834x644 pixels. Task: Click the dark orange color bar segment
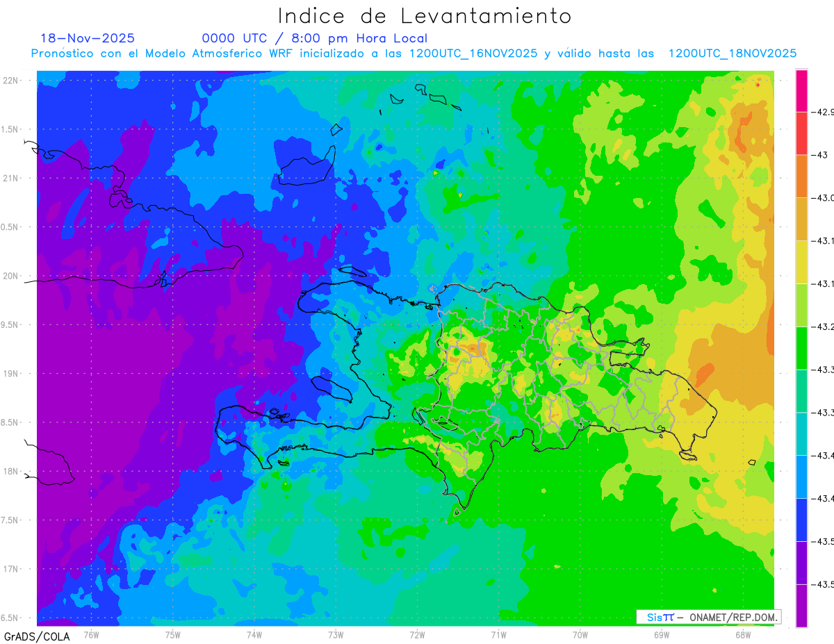coord(801,176)
